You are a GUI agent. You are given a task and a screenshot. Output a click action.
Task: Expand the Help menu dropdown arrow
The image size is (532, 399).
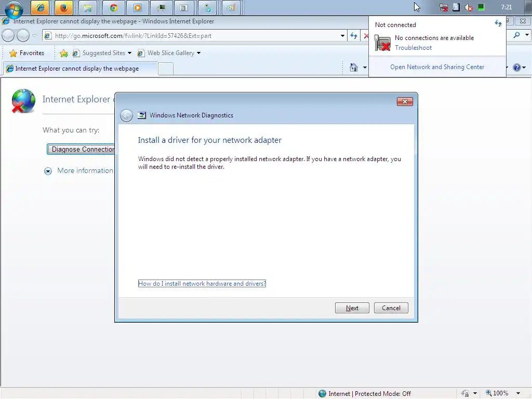pos(524,68)
